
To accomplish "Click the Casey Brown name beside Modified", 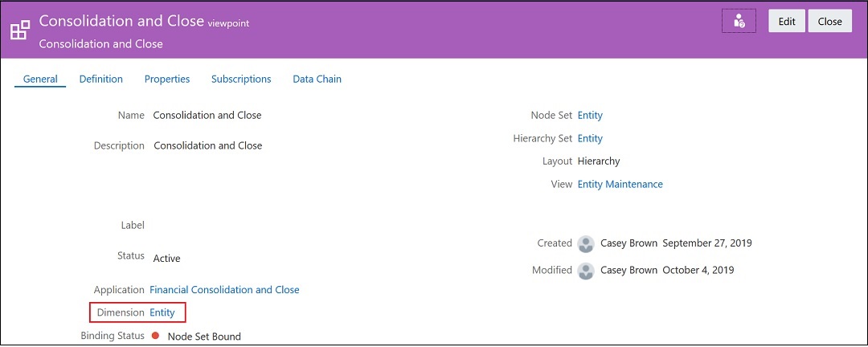I will [628, 270].
